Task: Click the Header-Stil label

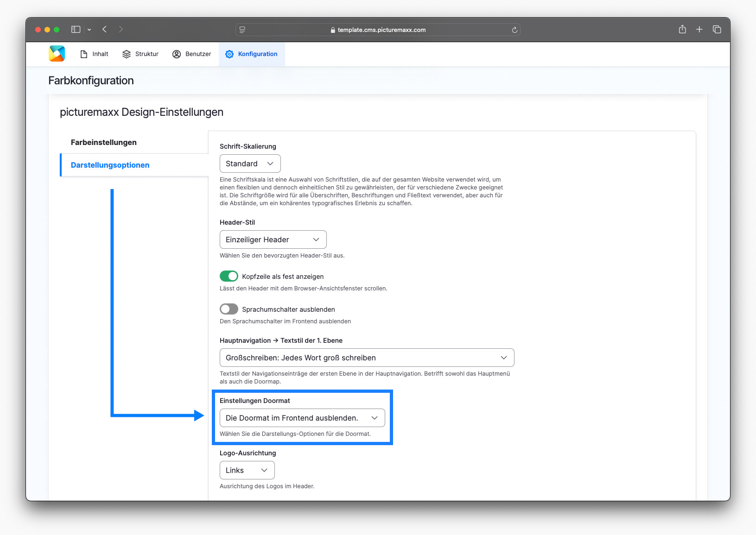Action: click(x=237, y=222)
